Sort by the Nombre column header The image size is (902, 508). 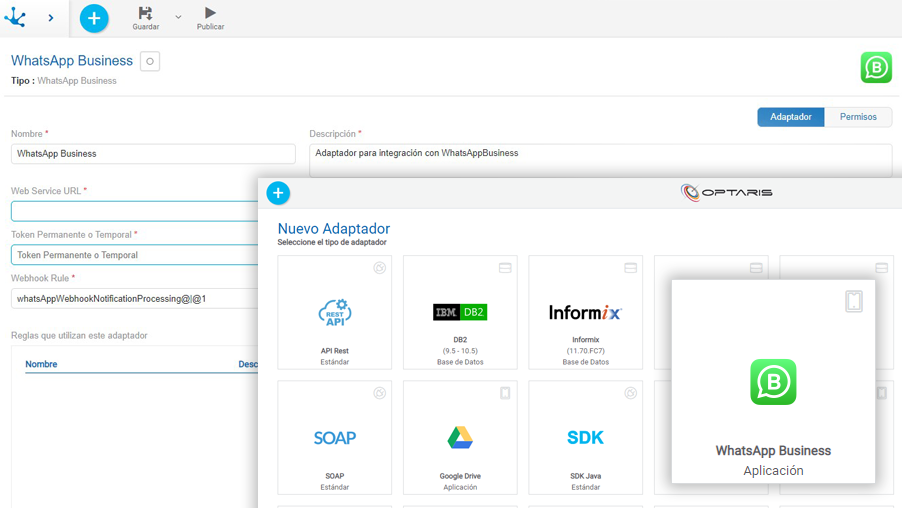click(x=41, y=364)
